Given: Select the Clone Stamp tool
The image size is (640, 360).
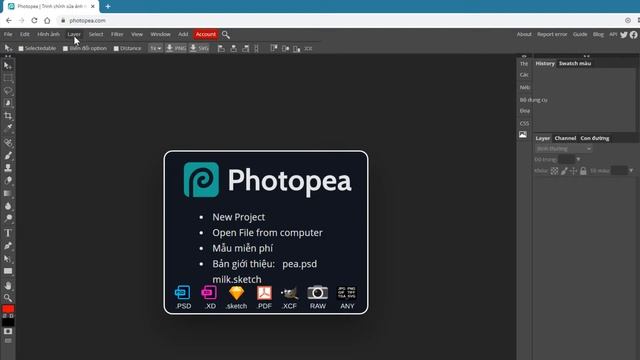Looking at the screenshot, I should 8,168.
